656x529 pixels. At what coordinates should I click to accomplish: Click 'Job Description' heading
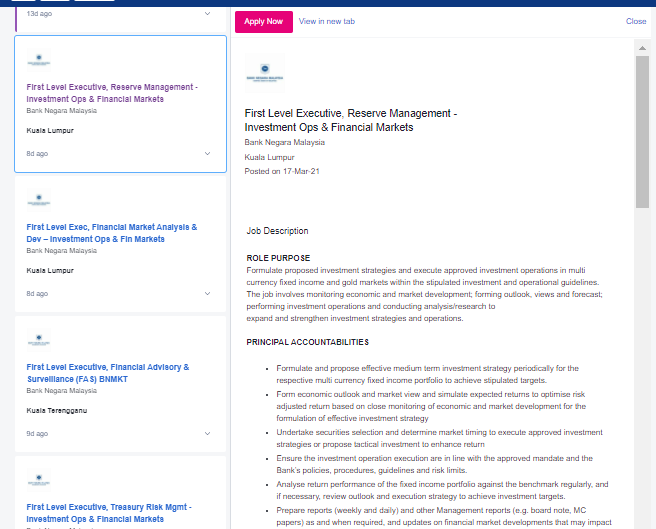[277, 231]
